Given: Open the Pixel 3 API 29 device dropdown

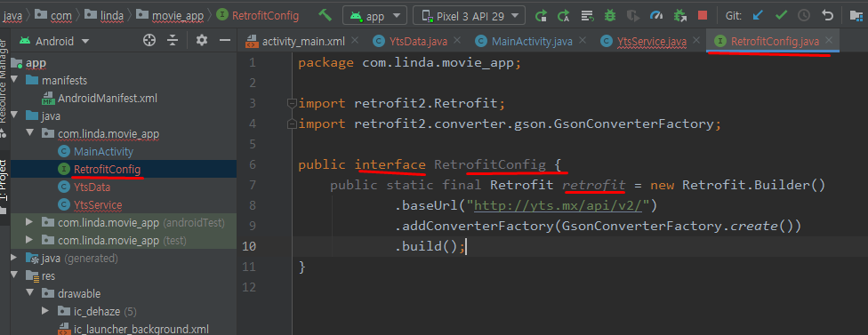Looking at the screenshot, I should click(469, 15).
